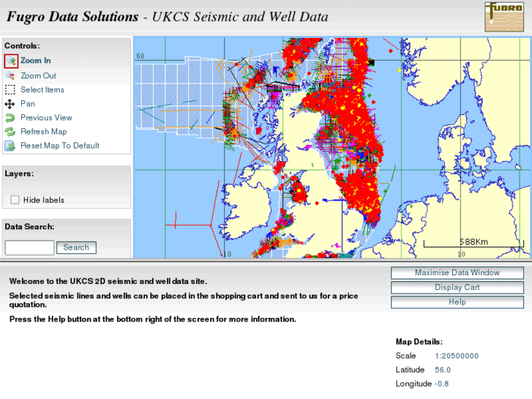Open the Fugro logo in the header
Image resolution: width=532 pixels, height=399 pixels.
(504, 17)
